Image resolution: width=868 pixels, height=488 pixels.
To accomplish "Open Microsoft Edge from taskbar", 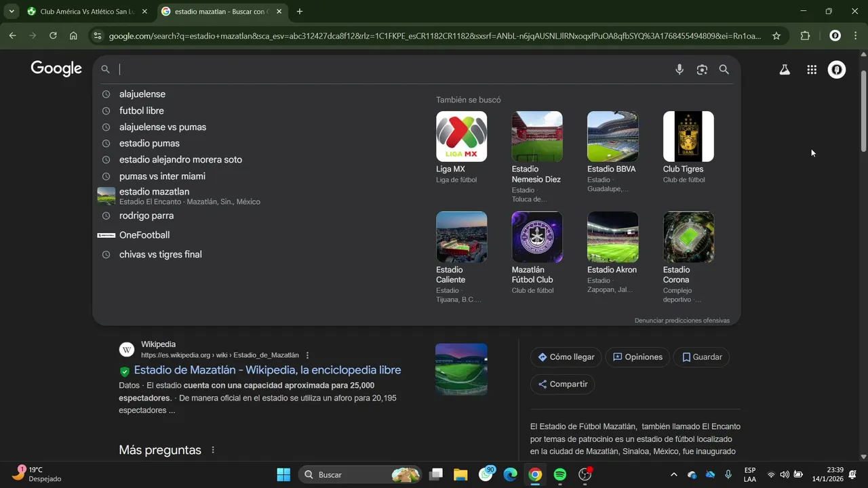I will 510,474.
